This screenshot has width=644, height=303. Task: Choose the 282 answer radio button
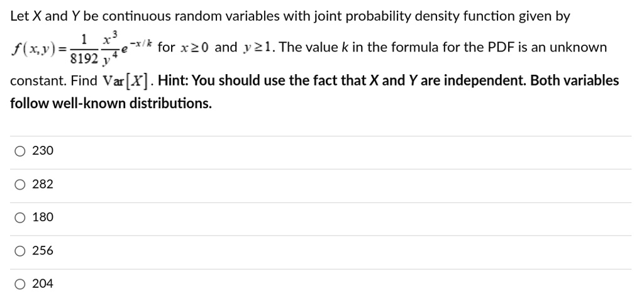pyautogui.click(x=20, y=185)
